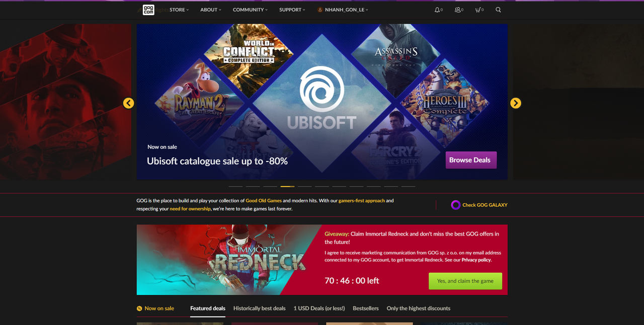Click the Browse Deals button
Viewport: 644px width, 325px height.
coord(471,160)
